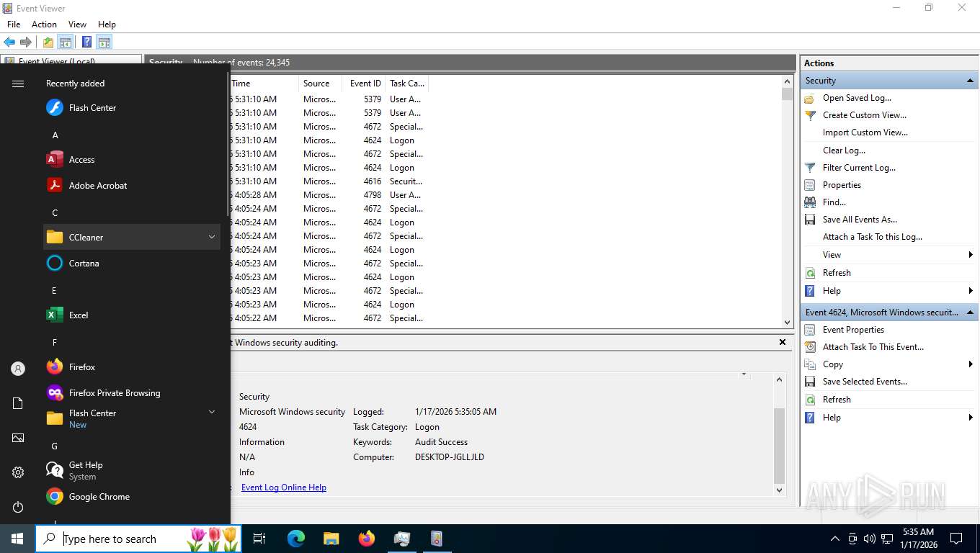Click the Power icon in the Start menu
Viewport: 980px width, 553px height.
click(18, 507)
